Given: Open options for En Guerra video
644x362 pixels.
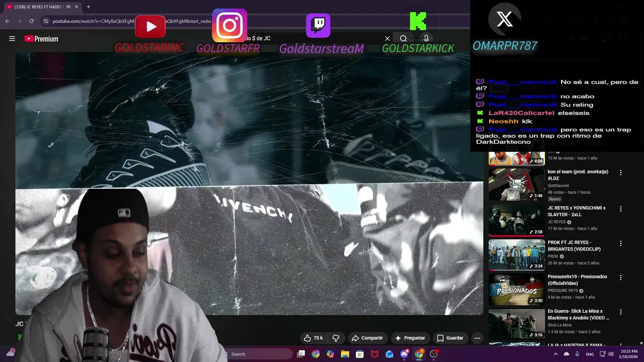Looking at the screenshot, I should click(x=620, y=312).
